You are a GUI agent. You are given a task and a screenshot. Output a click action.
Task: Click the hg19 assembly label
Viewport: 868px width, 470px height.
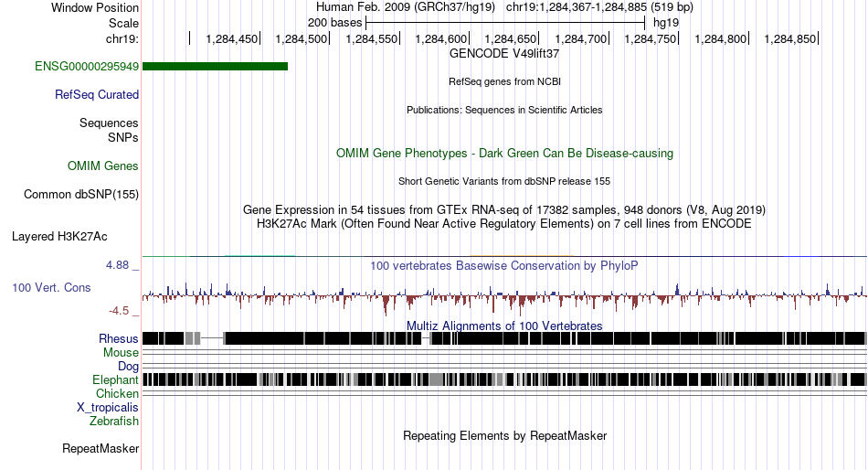pos(666,23)
